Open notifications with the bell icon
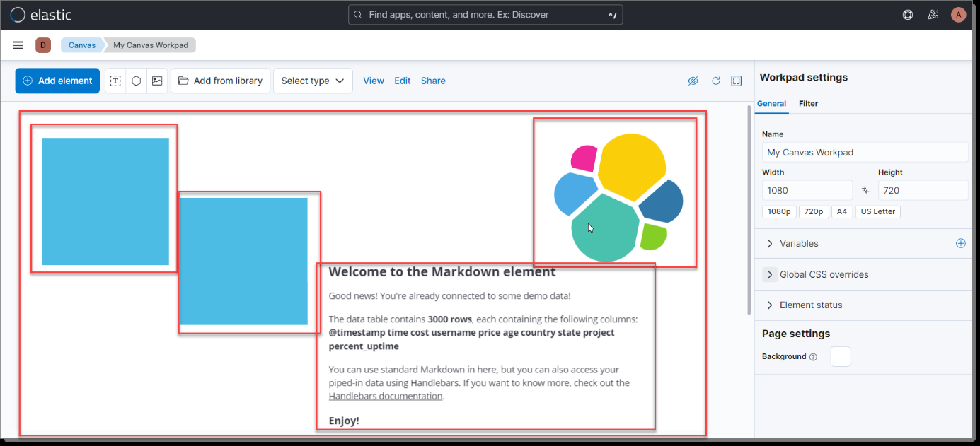Viewport: 980px width, 446px height. coord(933,14)
